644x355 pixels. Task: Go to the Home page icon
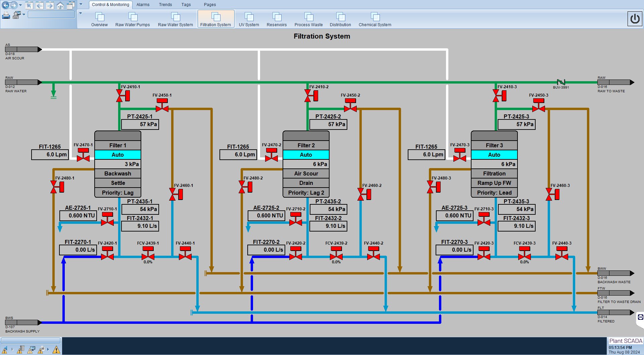(x=60, y=5)
